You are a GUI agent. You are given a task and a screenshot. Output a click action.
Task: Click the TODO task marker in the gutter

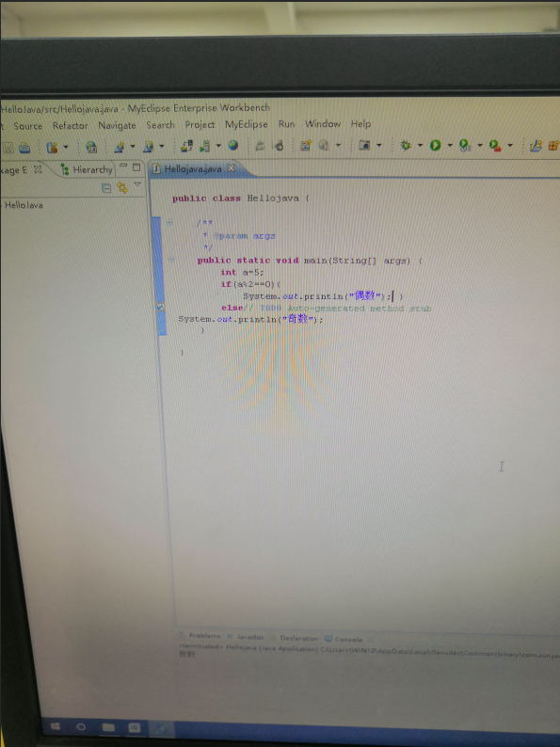click(160, 308)
